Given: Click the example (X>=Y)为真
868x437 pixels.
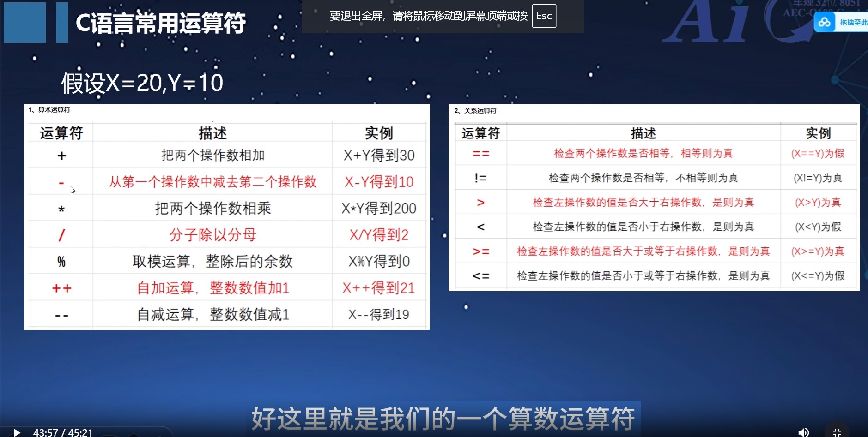Looking at the screenshot, I should 818,251.
